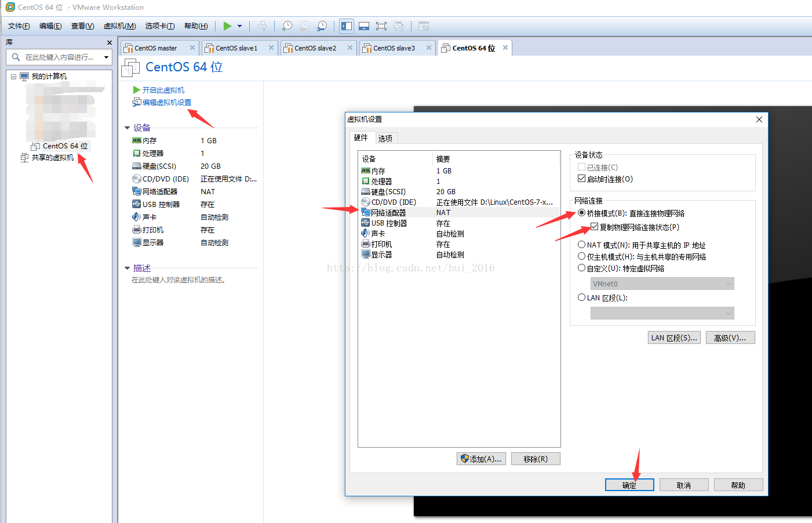
Task: Click the memory icon in the VM summary
Action: (137, 140)
